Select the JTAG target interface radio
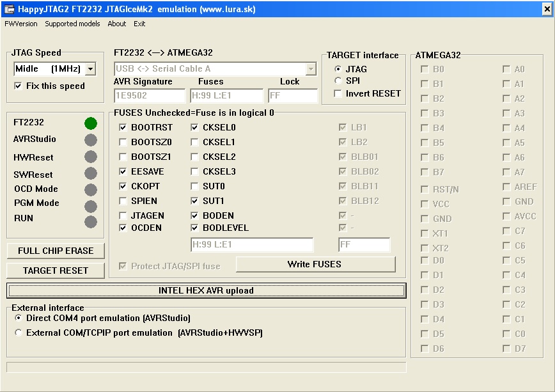 pyautogui.click(x=338, y=69)
